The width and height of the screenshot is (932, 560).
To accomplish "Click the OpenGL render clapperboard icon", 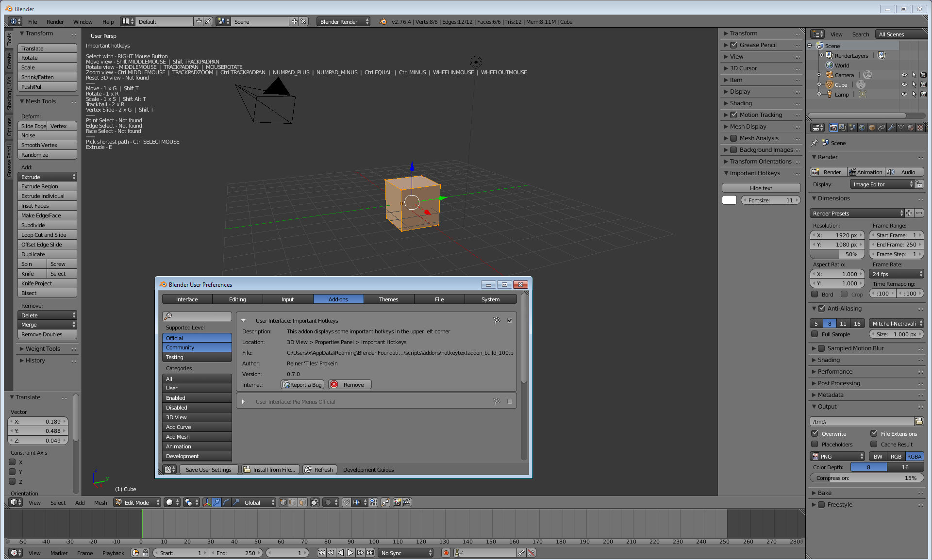I will pos(407,502).
